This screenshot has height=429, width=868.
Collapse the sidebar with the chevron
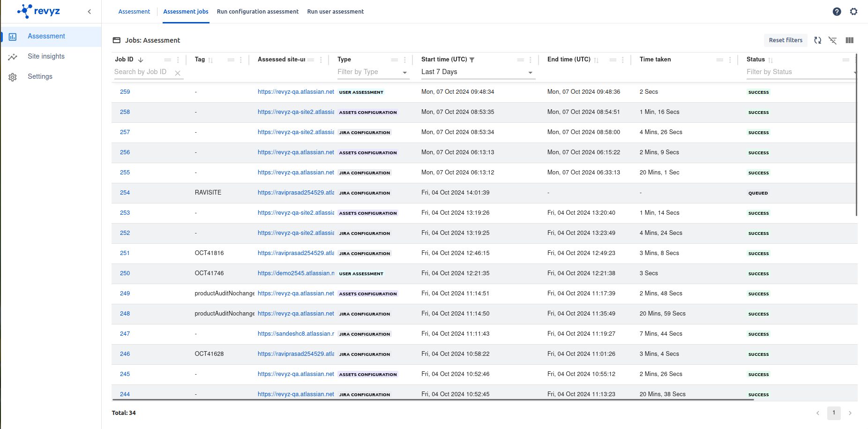[x=89, y=12]
